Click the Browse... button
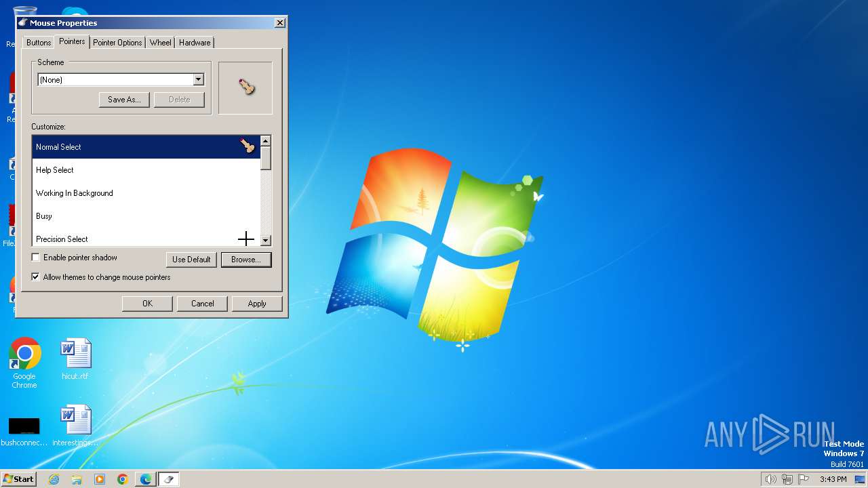Image resolution: width=868 pixels, height=488 pixels. 246,260
